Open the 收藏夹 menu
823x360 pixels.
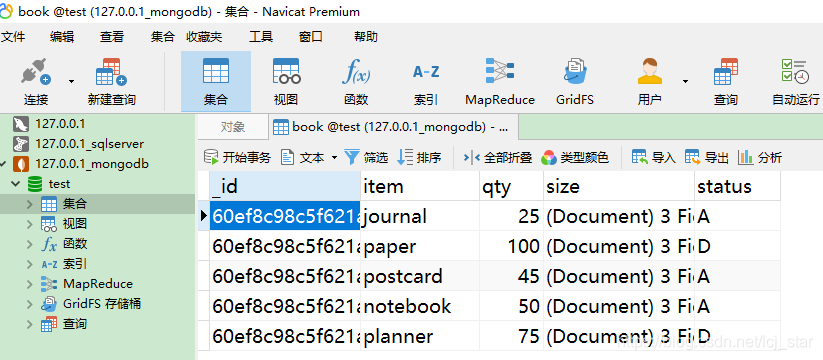[204, 37]
